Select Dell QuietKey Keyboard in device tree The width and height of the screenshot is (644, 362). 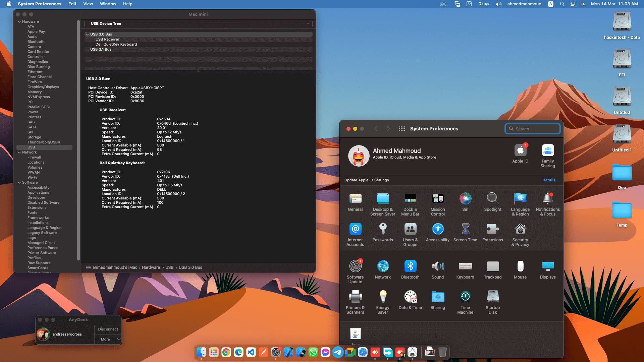[x=116, y=44]
